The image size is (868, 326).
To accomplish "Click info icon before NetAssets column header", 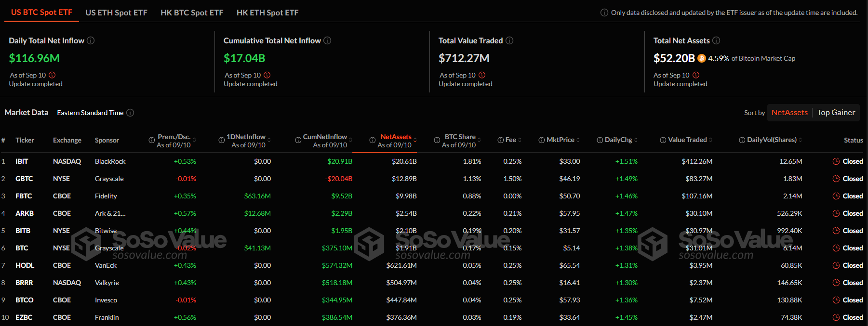I will point(373,140).
